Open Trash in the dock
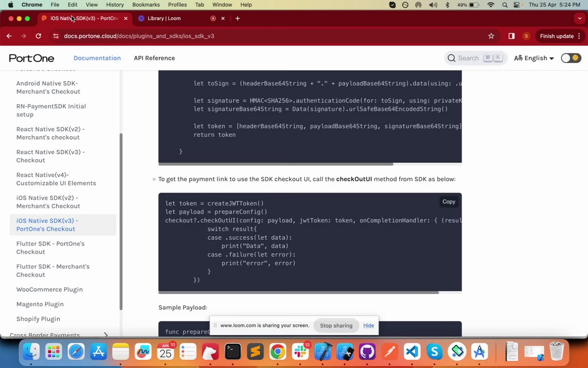 coord(557,352)
